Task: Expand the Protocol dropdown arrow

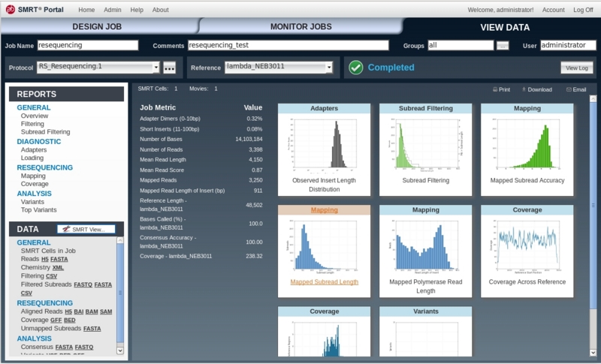Action: [x=156, y=68]
